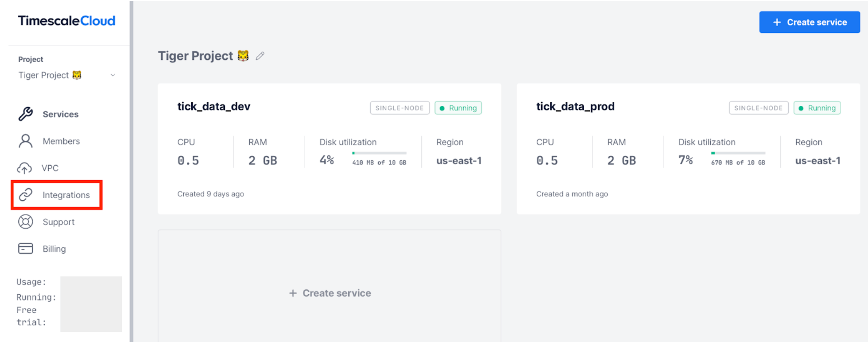Screen dimensions: 868x342
Task: Click the Services wrench icon
Action: 26,114
